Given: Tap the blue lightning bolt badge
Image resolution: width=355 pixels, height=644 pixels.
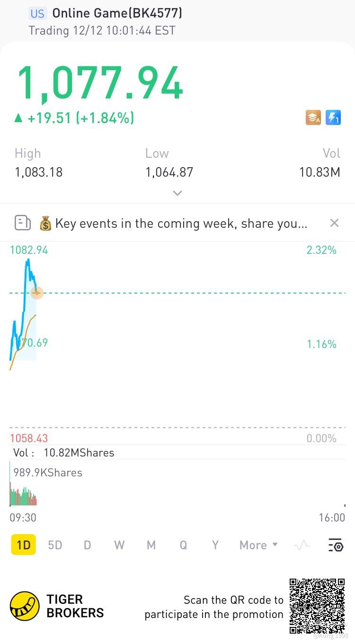Looking at the screenshot, I should pos(333,117).
